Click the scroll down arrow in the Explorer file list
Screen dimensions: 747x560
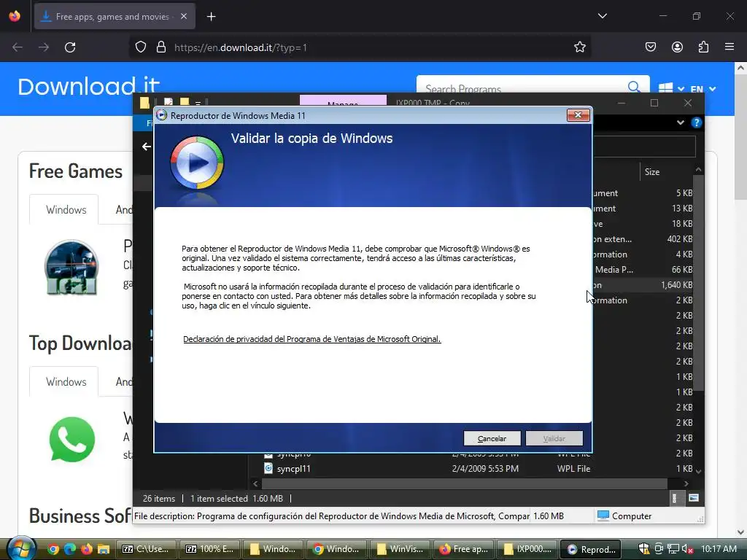(698, 472)
